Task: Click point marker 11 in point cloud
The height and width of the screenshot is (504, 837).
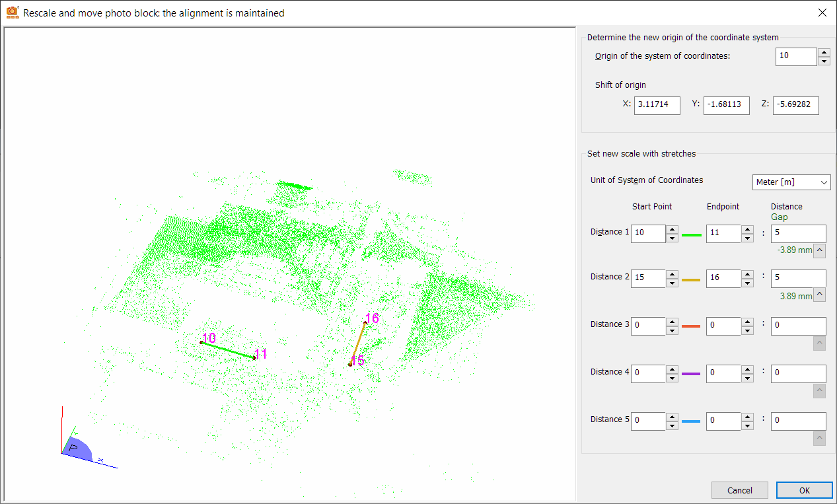Action: point(254,358)
